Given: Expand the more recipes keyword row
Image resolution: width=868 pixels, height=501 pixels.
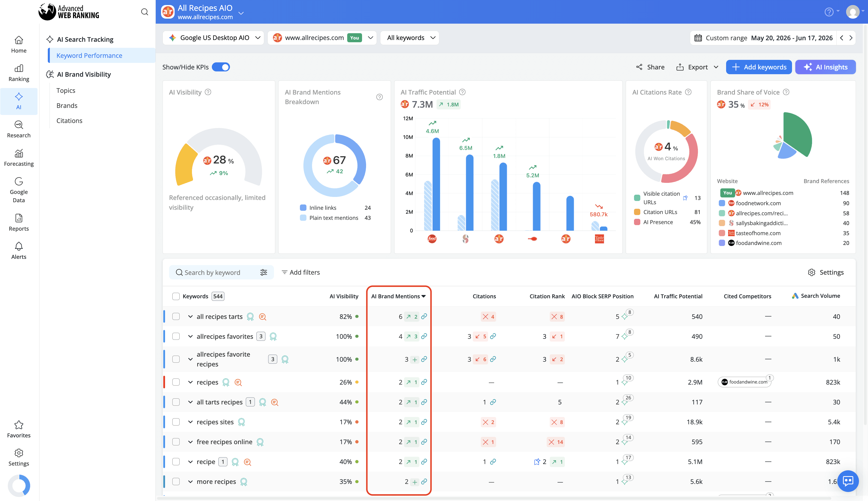Looking at the screenshot, I should pyautogui.click(x=190, y=482).
